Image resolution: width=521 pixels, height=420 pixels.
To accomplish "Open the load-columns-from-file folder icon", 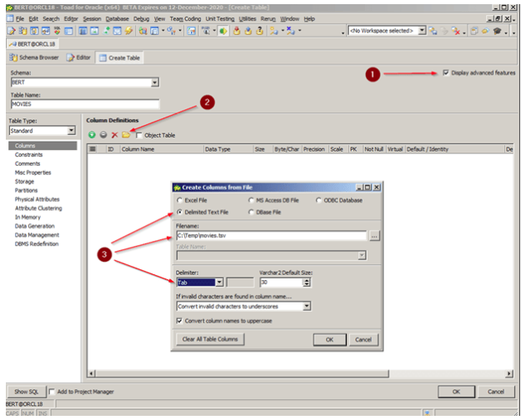I will (x=126, y=135).
